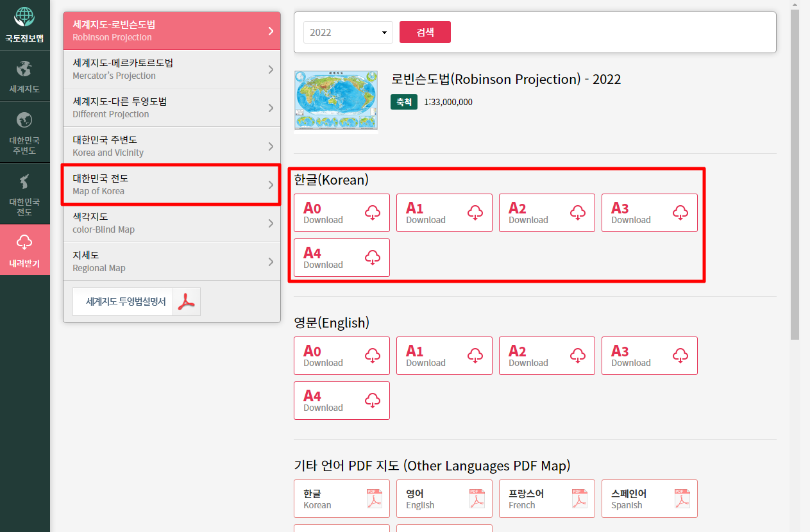The height and width of the screenshot is (532, 810).
Task: Expand chevron on 세계지도-로빈슨도법 row
Action: point(271,31)
